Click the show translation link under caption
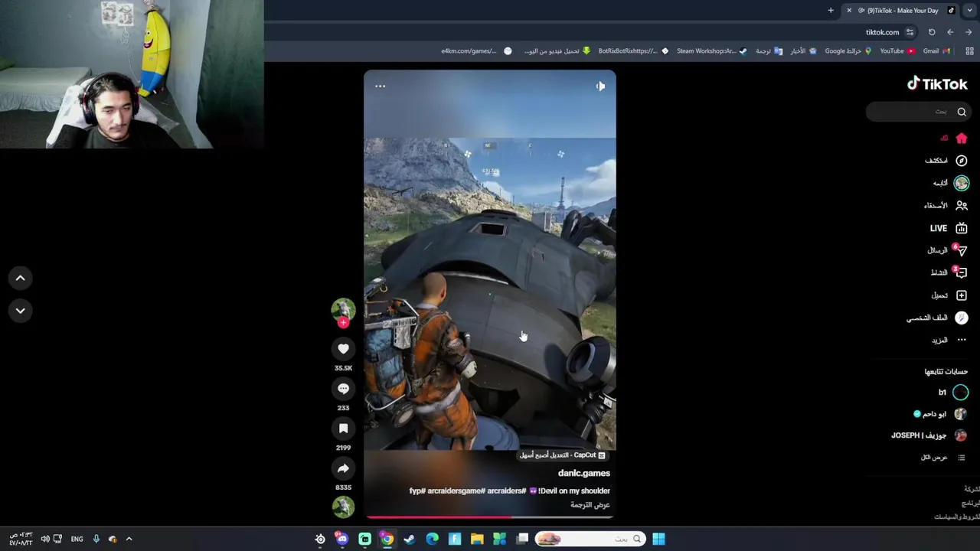Screen dimensions: 980x551 tap(590, 505)
